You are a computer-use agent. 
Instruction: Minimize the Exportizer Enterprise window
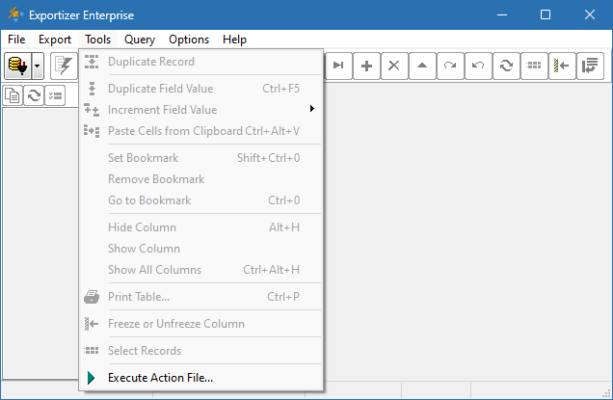[502, 15]
